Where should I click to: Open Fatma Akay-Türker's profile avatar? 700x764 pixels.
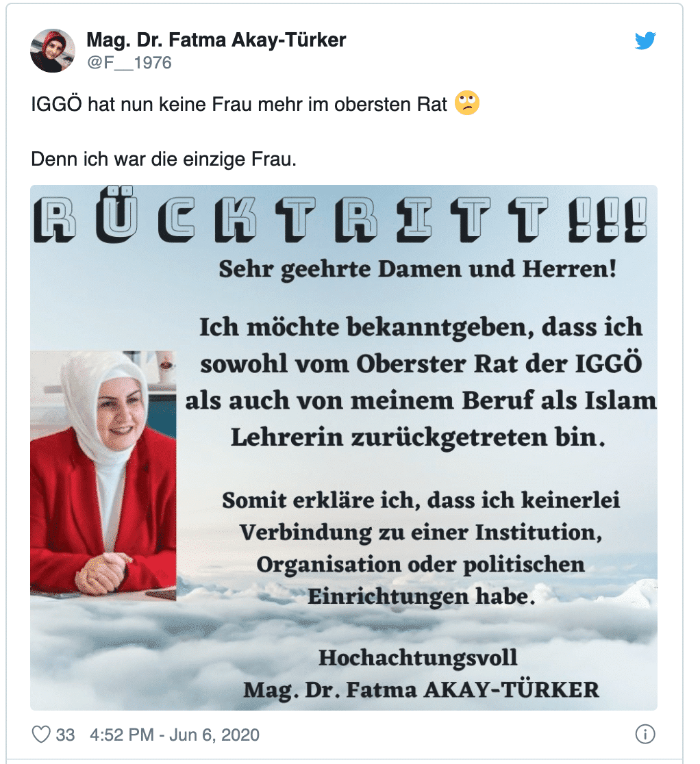pos(53,51)
